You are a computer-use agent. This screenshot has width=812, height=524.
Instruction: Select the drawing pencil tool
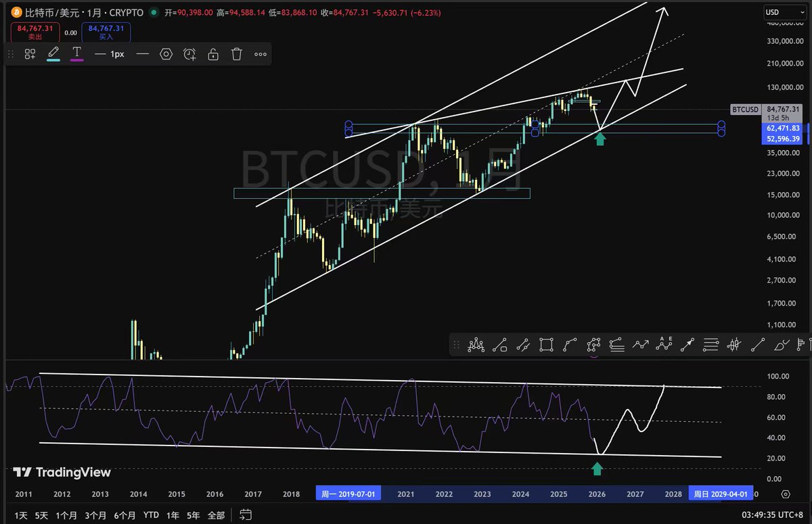pyautogui.click(x=53, y=53)
